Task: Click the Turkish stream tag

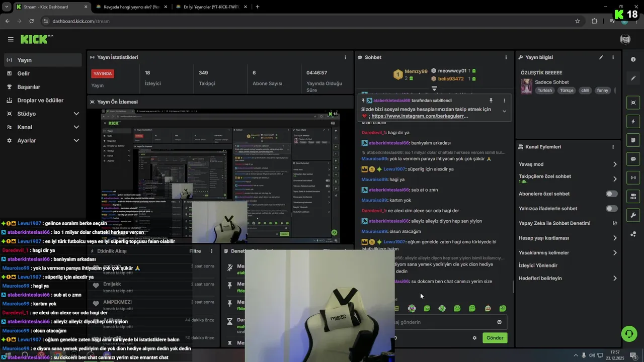Action: (x=544, y=90)
